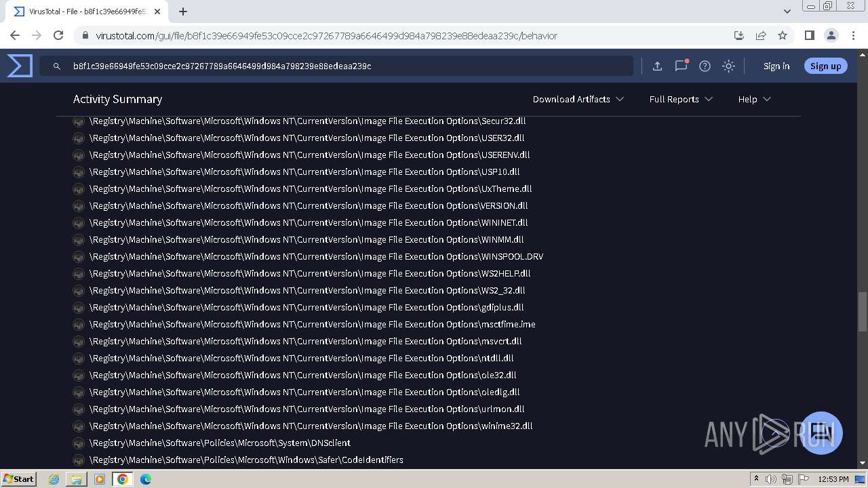Image resolution: width=868 pixels, height=488 pixels.
Task: Click the page vertical scrollbar thumb
Action: pos(862,312)
